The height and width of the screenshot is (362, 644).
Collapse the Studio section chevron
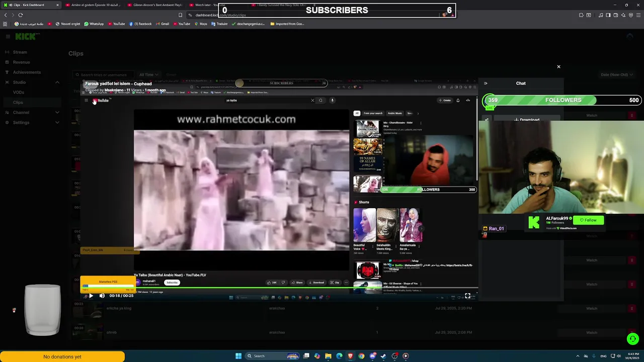click(x=57, y=82)
